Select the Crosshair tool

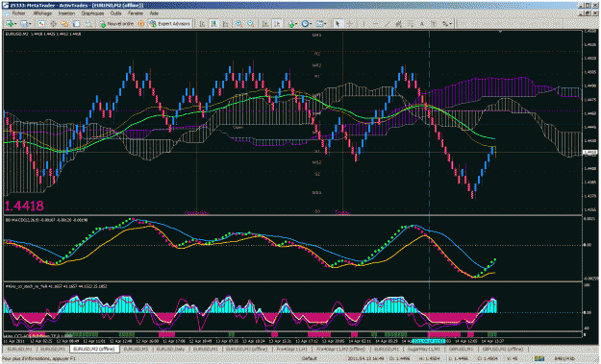click(x=350, y=24)
